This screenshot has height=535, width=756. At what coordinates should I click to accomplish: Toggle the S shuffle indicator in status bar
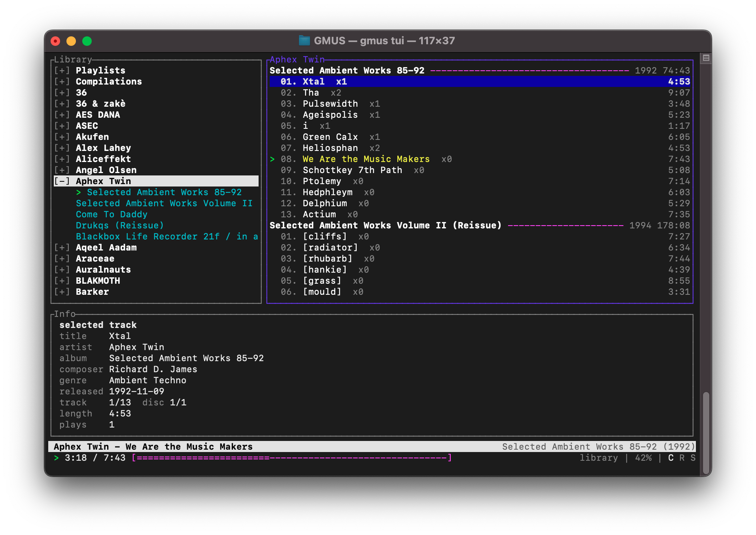[693, 458]
